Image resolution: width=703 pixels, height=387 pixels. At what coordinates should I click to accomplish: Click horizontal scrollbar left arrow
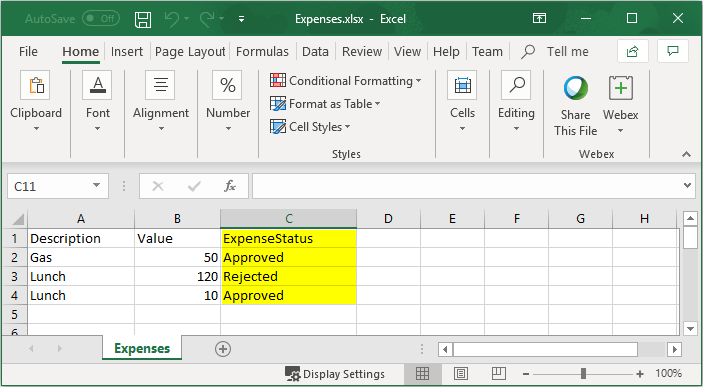445,349
